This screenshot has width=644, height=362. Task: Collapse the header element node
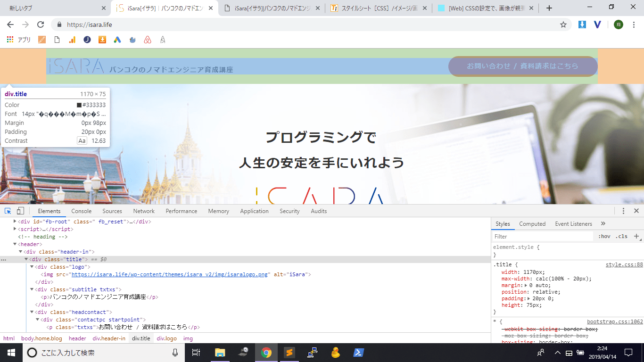[x=15, y=244]
